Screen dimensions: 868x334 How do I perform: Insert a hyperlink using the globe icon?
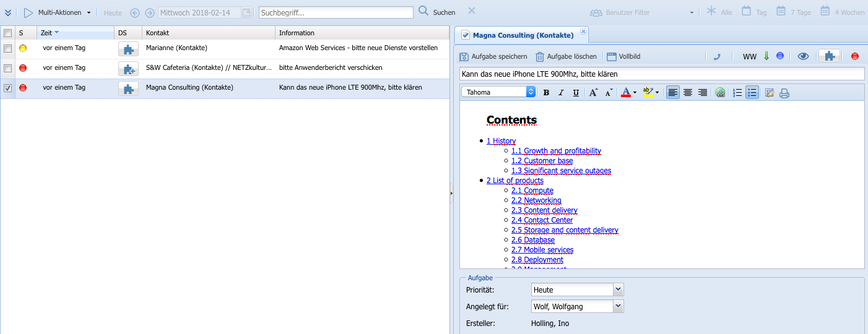tap(719, 93)
